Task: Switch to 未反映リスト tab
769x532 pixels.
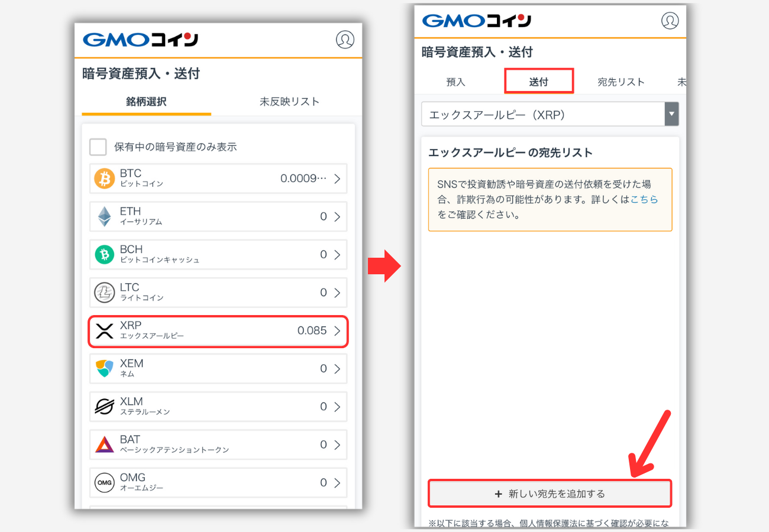Action: 289,102
